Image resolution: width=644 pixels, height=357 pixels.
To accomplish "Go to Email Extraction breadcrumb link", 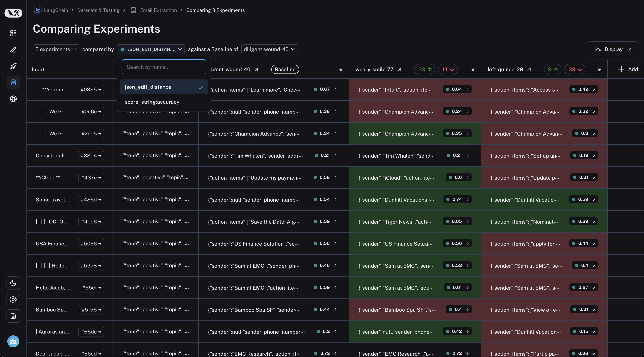I will click(x=158, y=10).
